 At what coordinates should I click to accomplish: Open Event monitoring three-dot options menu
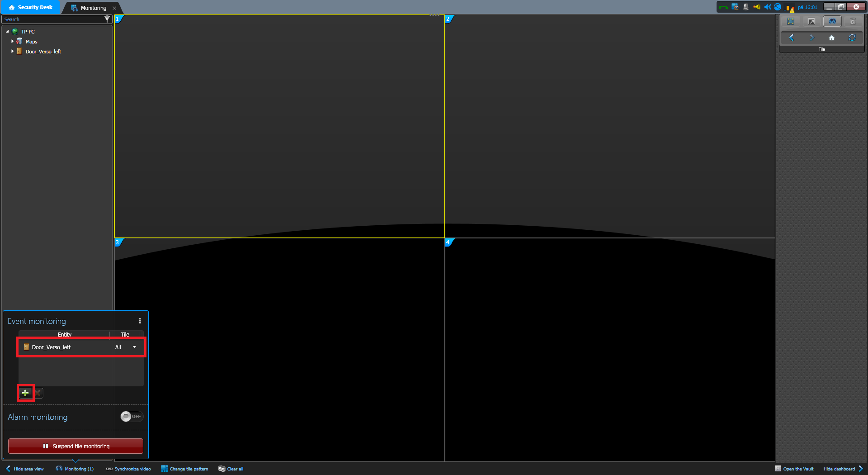point(140,321)
